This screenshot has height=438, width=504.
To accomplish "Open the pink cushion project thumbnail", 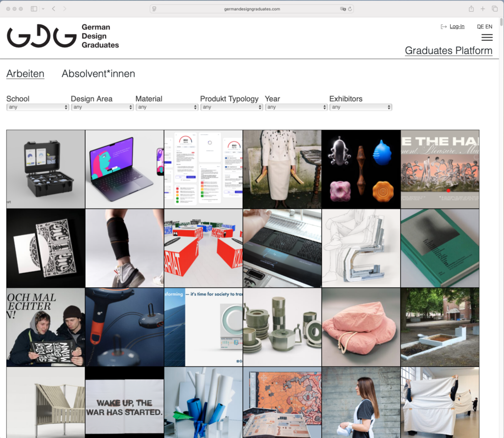I will pyautogui.click(x=361, y=327).
